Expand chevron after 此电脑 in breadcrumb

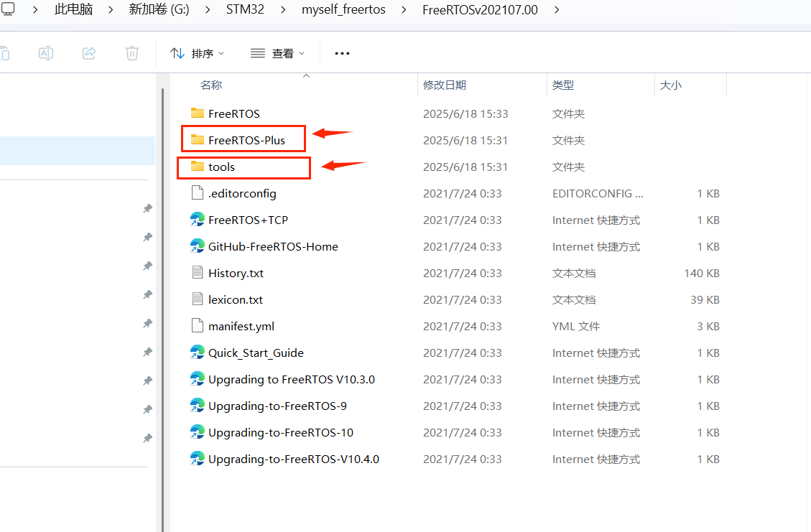(111, 10)
